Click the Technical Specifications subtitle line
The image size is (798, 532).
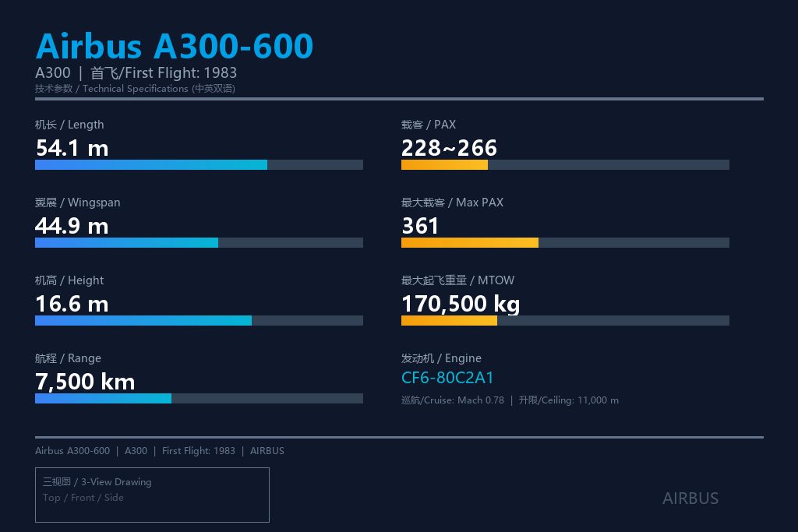click(x=135, y=89)
